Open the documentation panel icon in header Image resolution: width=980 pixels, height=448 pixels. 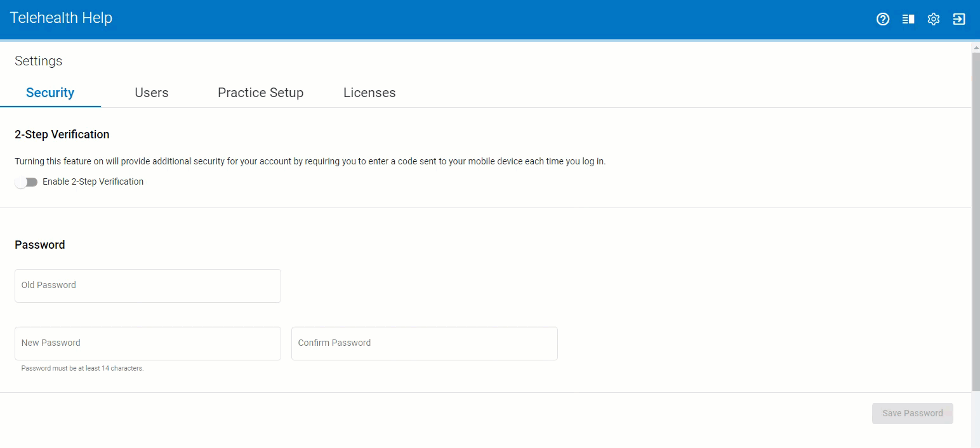coord(908,19)
